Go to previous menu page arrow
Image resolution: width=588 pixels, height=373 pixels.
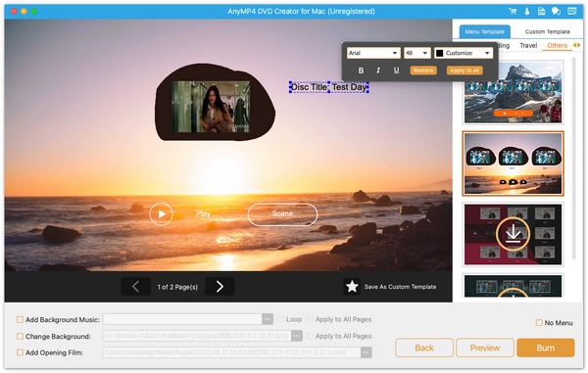click(136, 287)
